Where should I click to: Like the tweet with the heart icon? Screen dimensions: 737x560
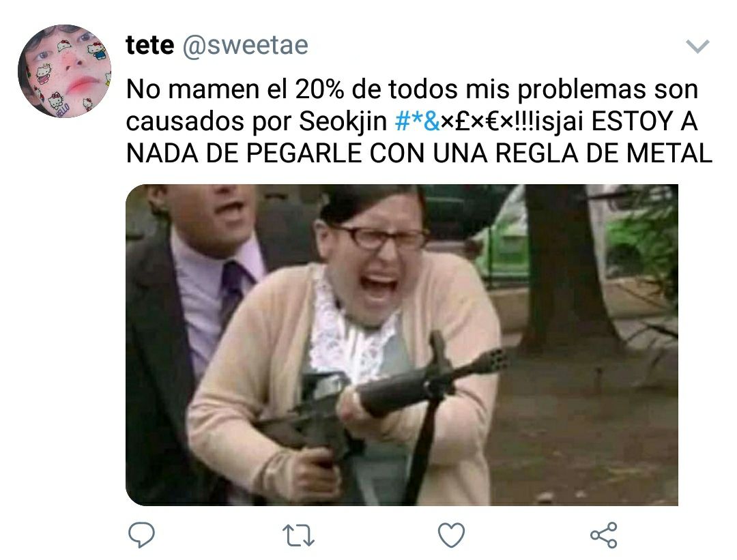pos(451,535)
